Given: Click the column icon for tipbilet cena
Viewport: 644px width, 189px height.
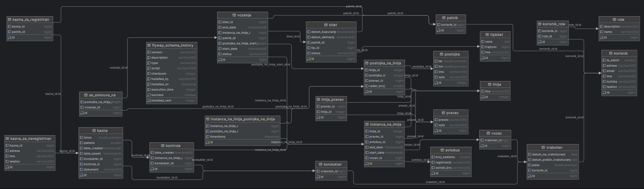Looking at the screenshot, I should tap(483, 42).
